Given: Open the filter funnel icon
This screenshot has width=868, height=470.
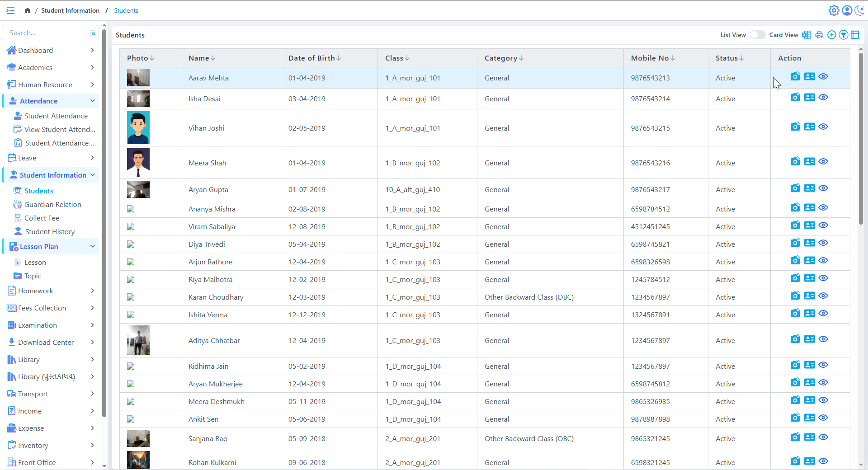Looking at the screenshot, I should (843, 35).
